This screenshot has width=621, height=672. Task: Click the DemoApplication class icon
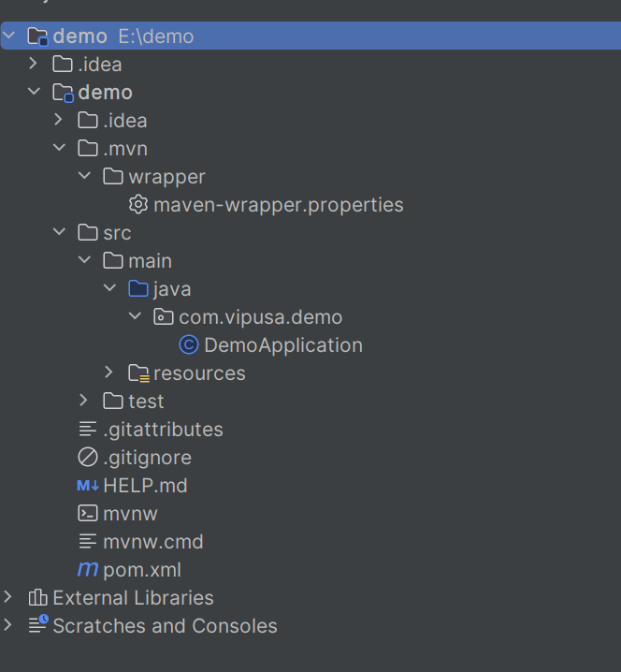click(x=188, y=345)
